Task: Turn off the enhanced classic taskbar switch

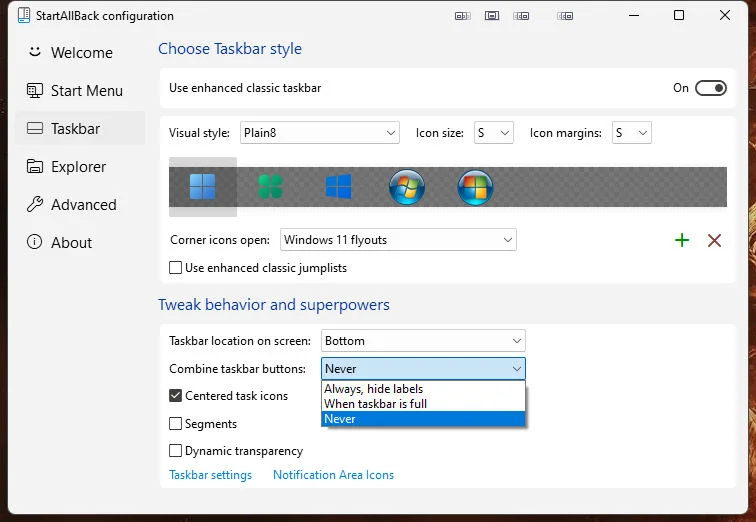Action: [711, 88]
